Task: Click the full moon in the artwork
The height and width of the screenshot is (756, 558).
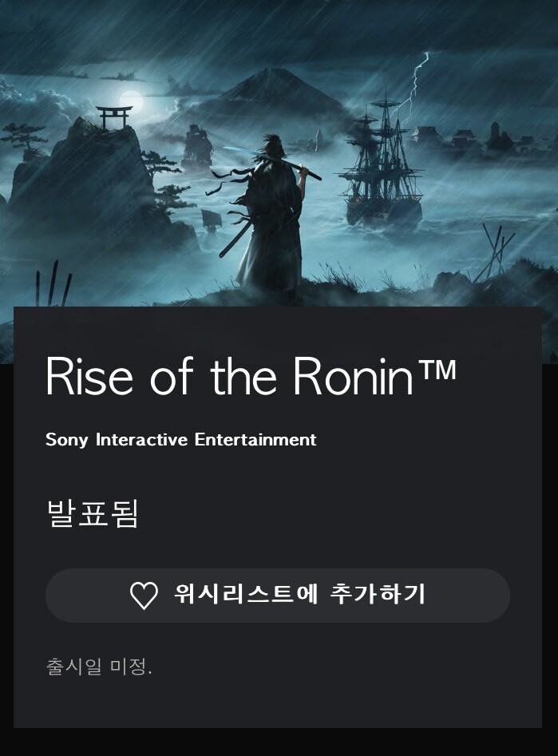Action: (130, 102)
